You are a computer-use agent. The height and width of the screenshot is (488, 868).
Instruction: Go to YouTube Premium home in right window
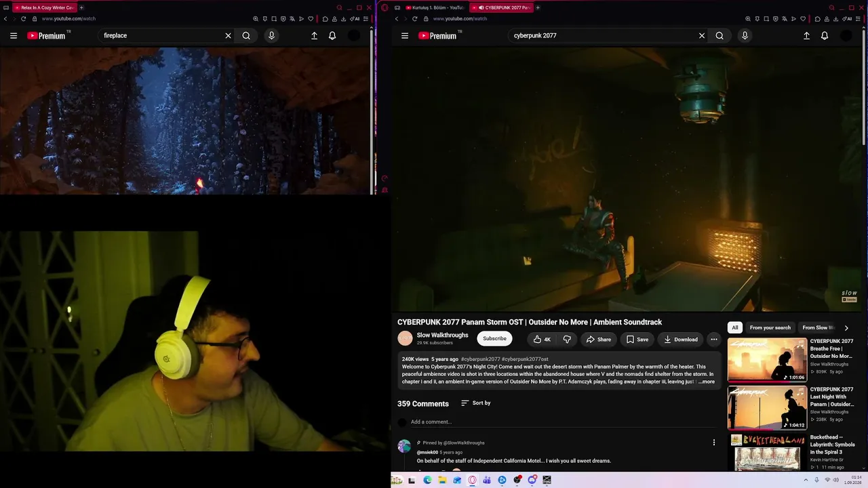[438, 36]
